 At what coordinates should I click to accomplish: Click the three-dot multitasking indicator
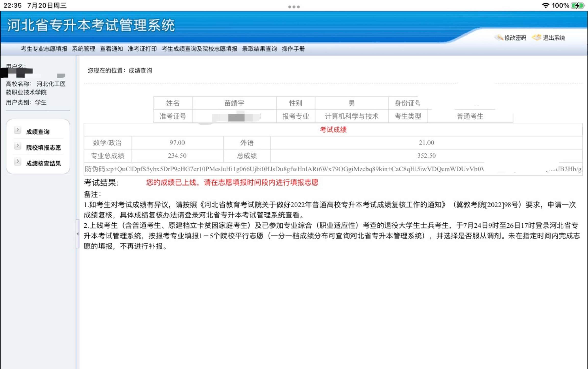(294, 7)
